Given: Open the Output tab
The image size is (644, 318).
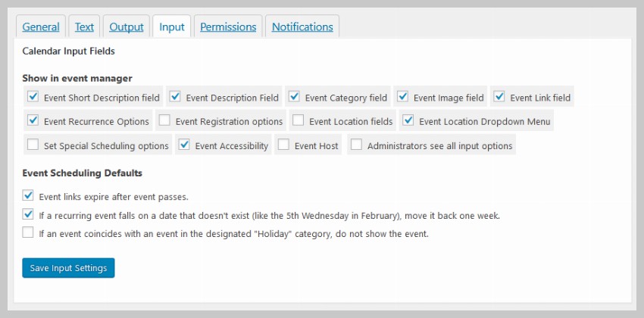Looking at the screenshot, I should tap(127, 26).
